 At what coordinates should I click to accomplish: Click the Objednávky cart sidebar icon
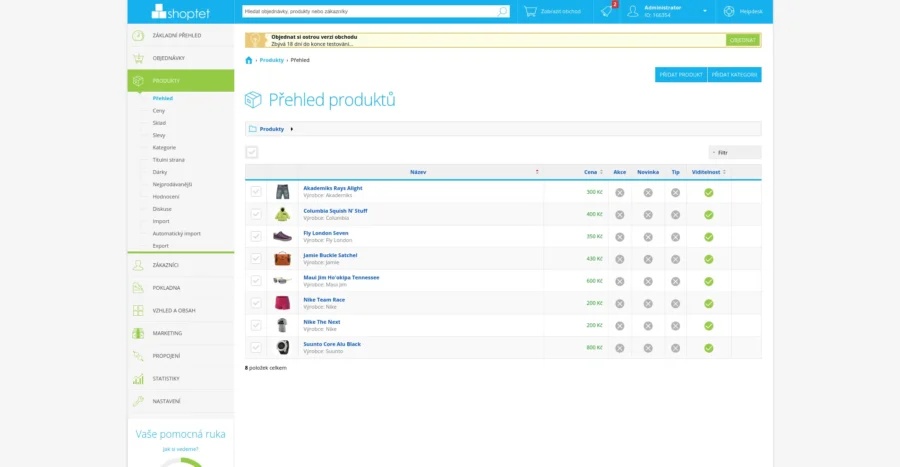138,58
